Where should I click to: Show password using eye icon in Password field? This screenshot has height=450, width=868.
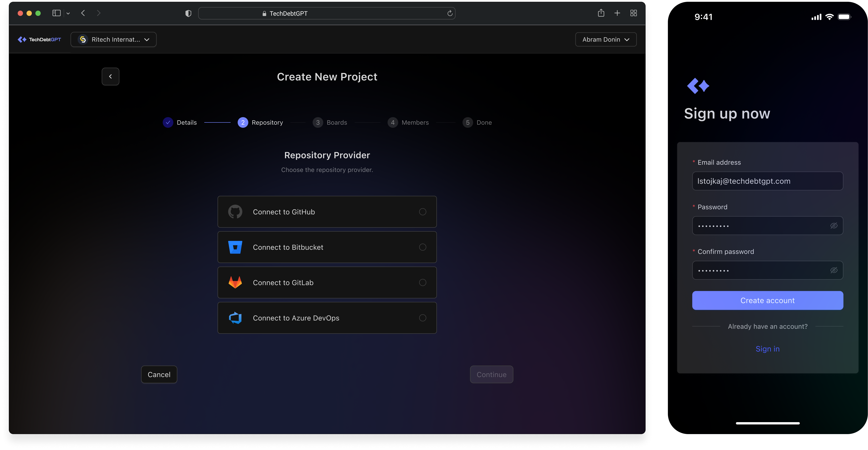click(834, 226)
